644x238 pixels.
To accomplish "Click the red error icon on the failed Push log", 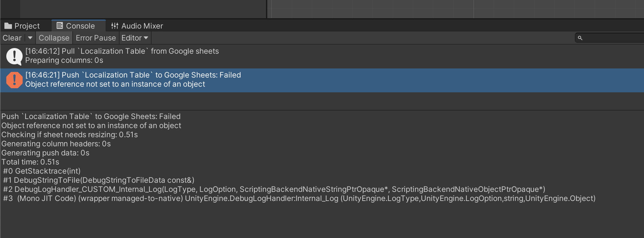I will (14, 80).
